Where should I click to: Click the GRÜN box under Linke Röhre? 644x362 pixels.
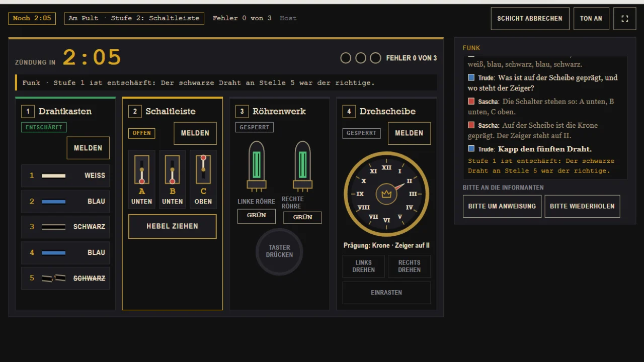[257, 216]
